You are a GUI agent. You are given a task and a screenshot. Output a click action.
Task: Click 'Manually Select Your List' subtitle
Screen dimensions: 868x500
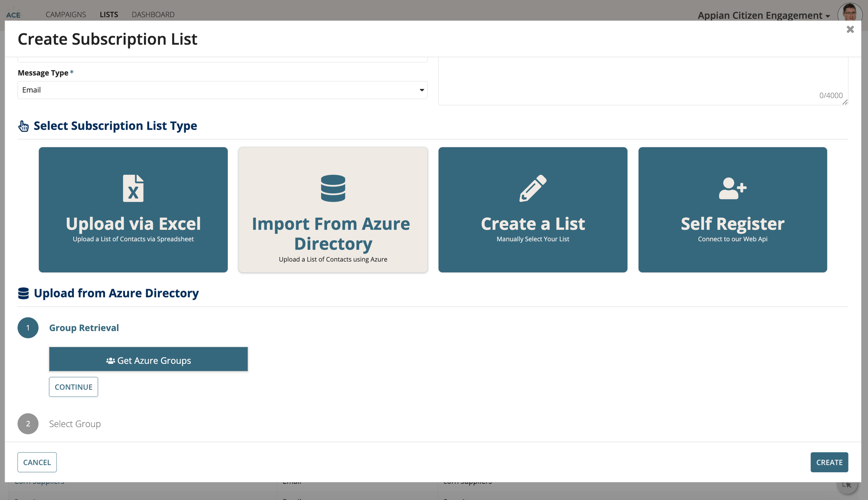pyautogui.click(x=533, y=239)
